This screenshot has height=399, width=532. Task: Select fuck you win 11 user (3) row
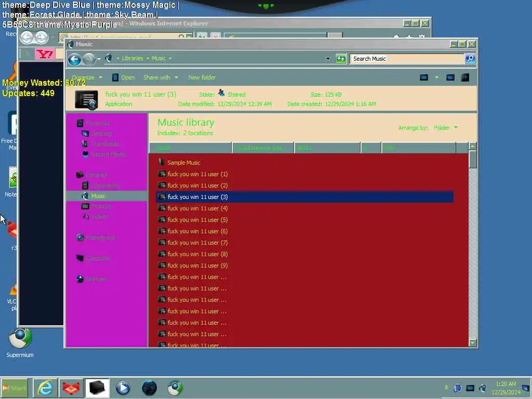tap(304, 197)
